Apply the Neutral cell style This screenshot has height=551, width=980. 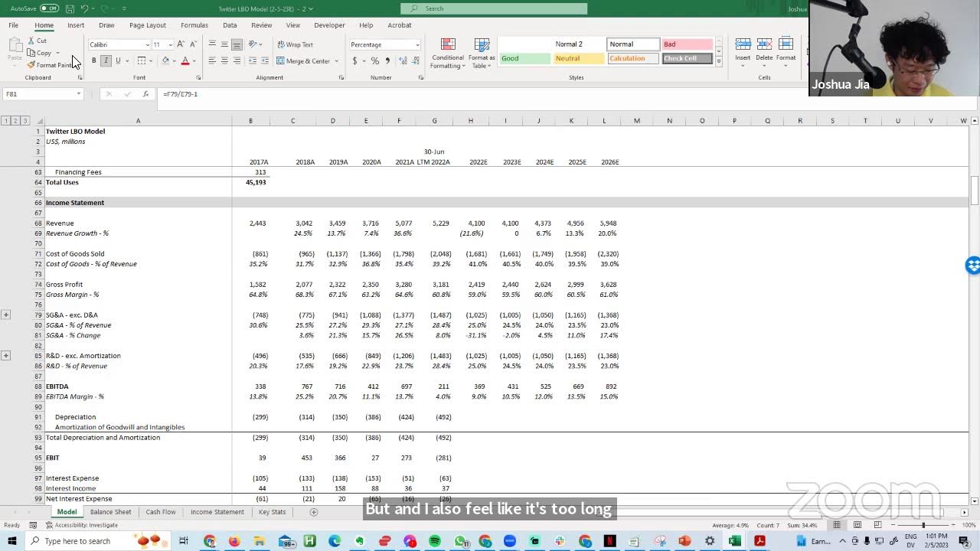click(579, 58)
